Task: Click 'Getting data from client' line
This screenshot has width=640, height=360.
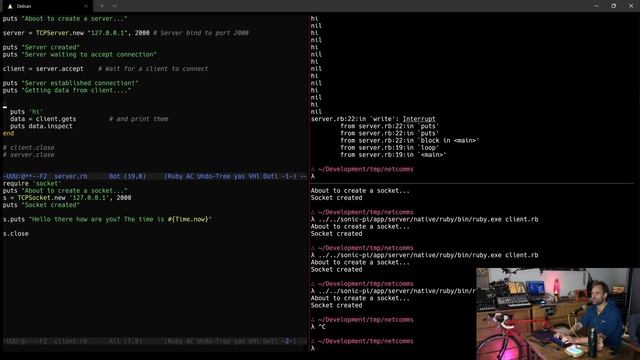Action: coord(67,90)
